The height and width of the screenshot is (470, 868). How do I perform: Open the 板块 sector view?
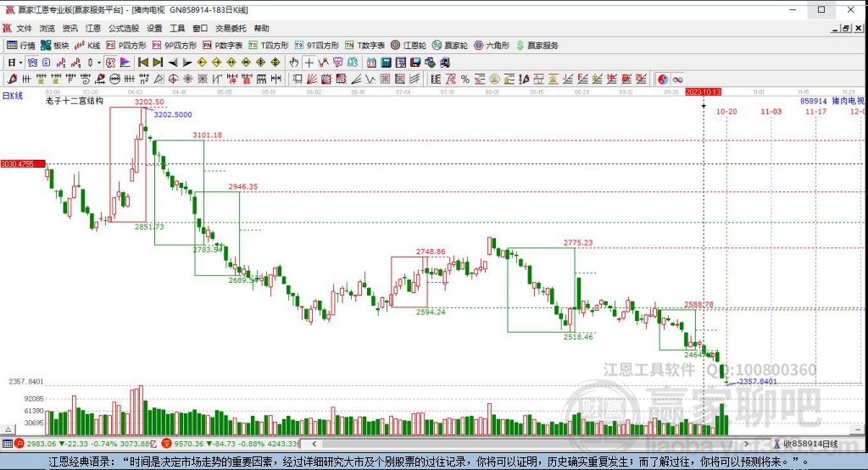pyautogui.click(x=55, y=46)
